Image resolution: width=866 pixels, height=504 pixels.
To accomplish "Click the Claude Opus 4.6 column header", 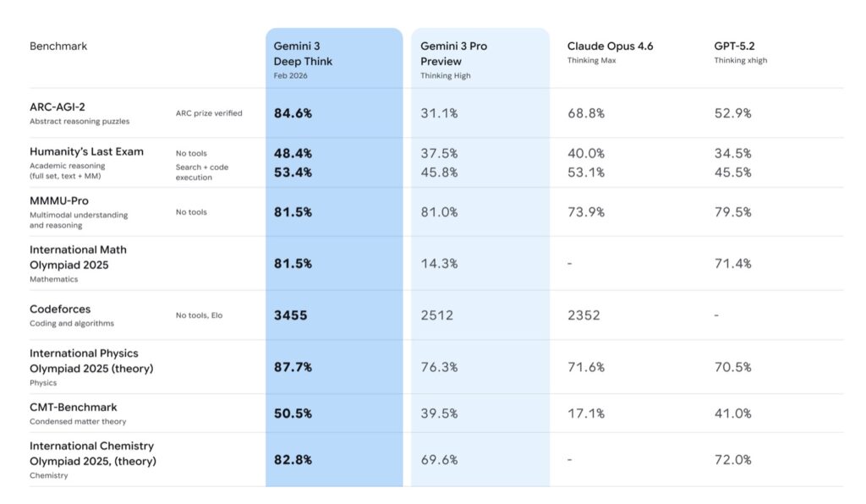I will (610, 46).
